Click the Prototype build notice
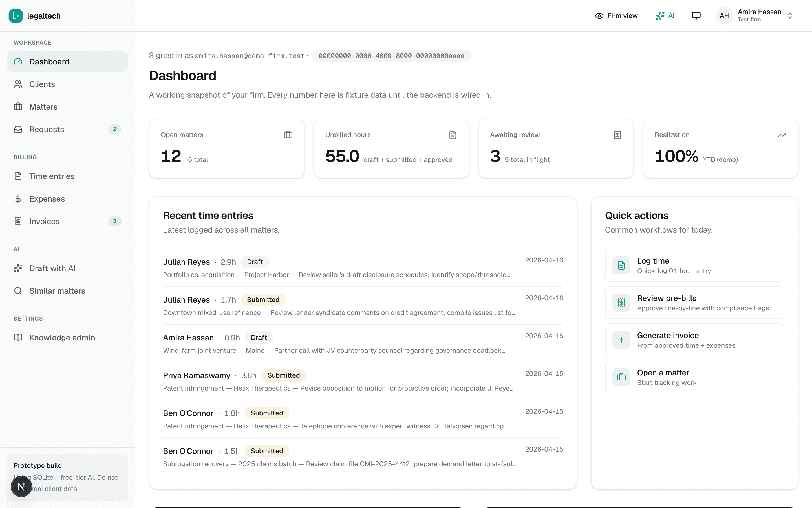This screenshot has width=812, height=508. [x=67, y=478]
